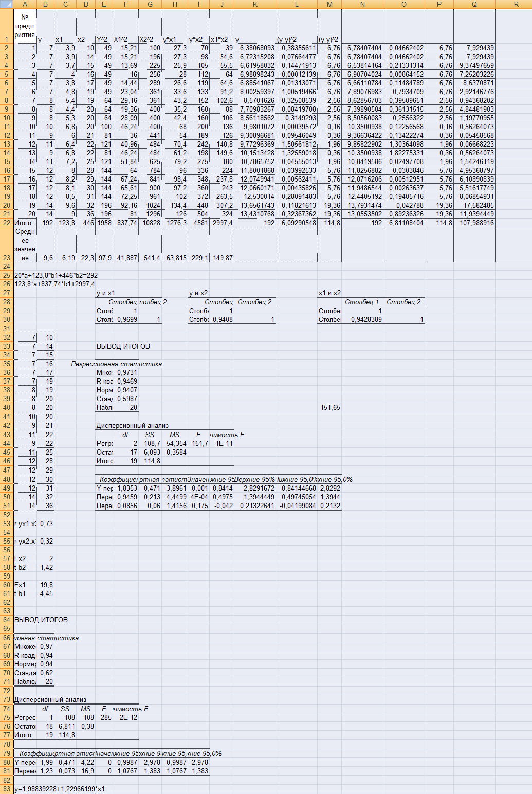Select column F header
This screenshot has width=532, height=794.
(125, 4)
